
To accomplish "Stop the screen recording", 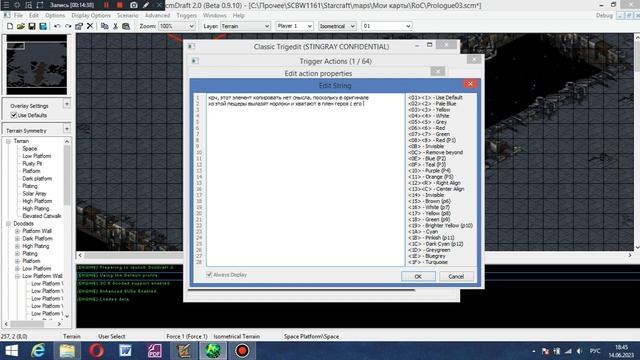I will pyautogui.click(x=120, y=5).
